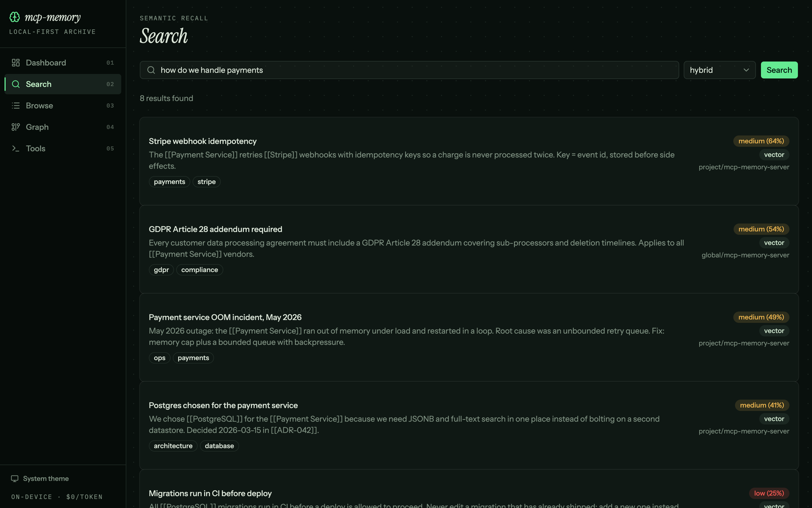Screen dimensions: 812x508
Task: Open the Tools section
Action: (x=63, y=148)
